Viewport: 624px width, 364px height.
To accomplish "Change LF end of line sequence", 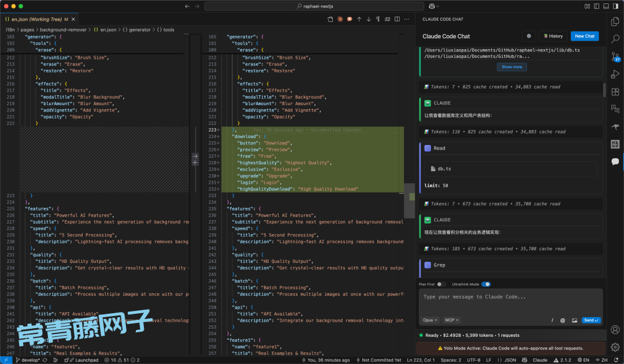I will pos(489,360).
